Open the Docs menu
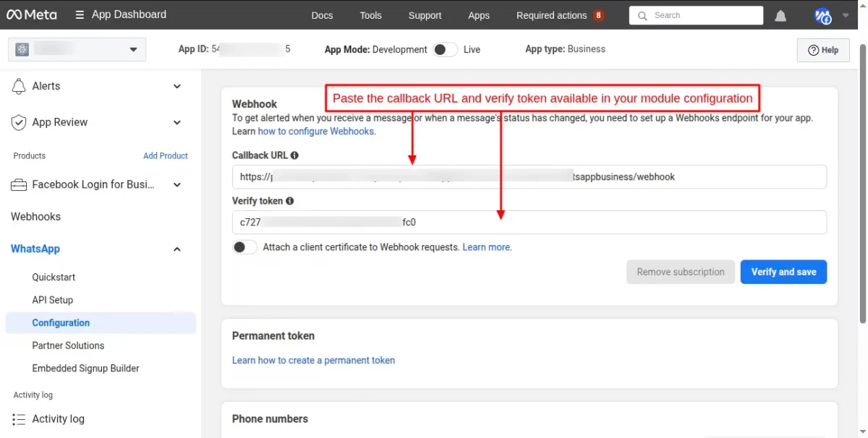The height and width of the screenshot is (438, 868). [322, 15]
